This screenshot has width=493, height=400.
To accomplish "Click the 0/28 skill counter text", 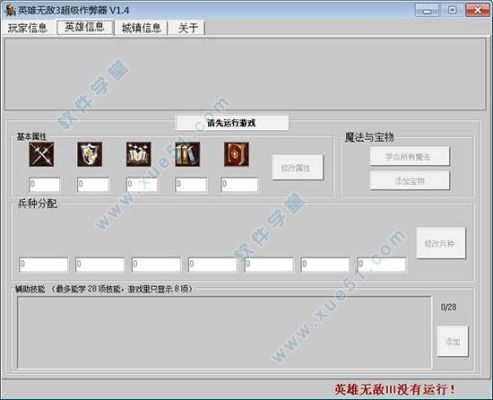I will [x=448, y=307].
